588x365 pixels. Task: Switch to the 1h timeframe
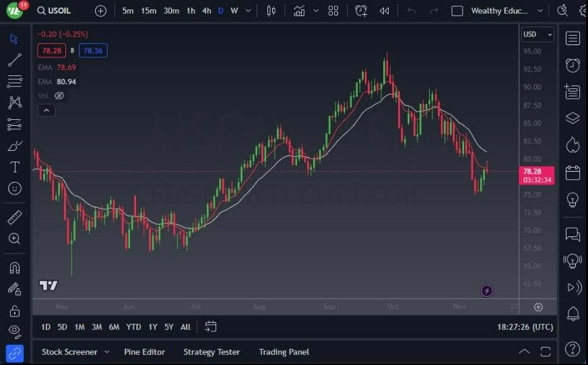pos(191,11)
